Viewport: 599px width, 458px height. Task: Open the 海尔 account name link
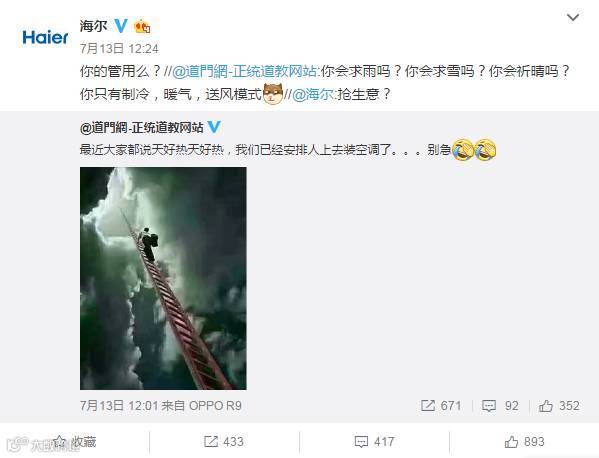tap(93, 26)
